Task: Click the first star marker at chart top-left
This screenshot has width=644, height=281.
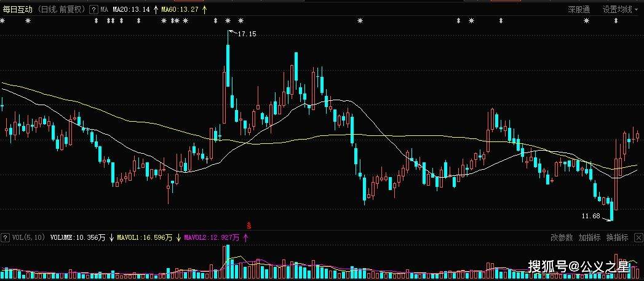Action: pos(3,20)
